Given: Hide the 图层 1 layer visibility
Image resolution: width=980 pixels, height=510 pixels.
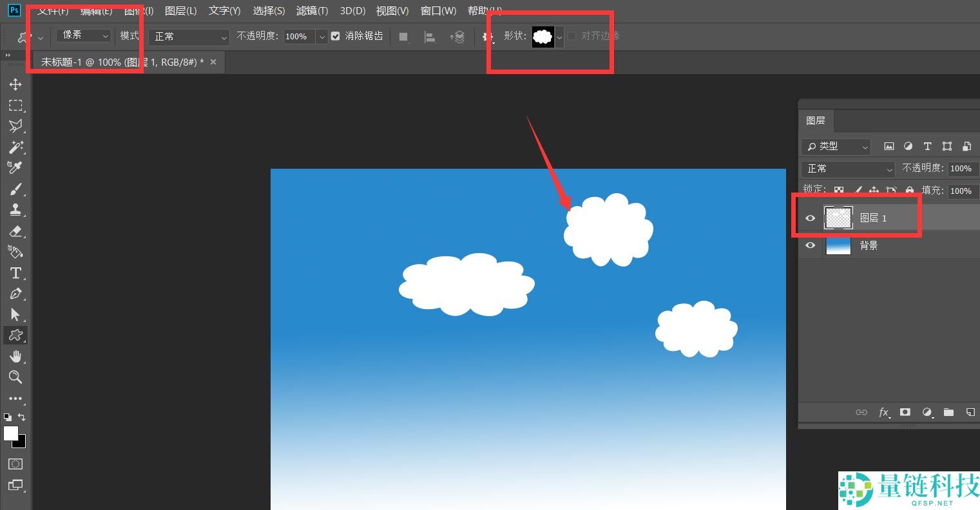Looking at the screenshot, I should (x=811, y=218).
